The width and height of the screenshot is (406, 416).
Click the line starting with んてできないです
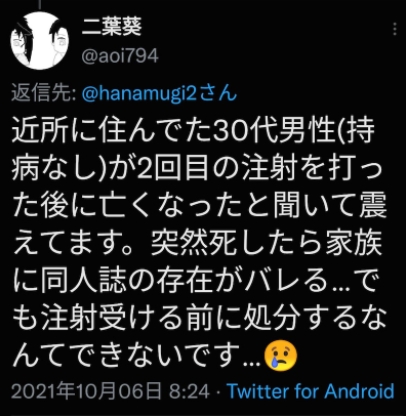(x=155, y=354)
